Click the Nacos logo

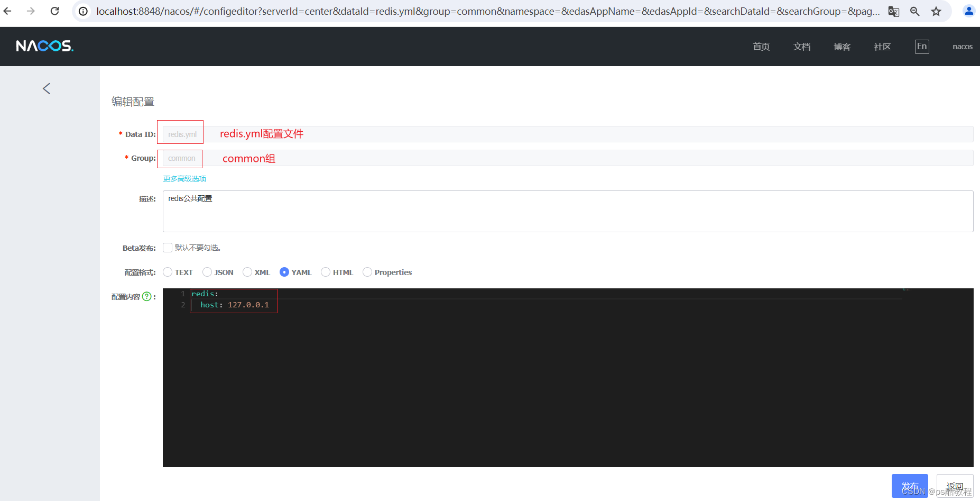(x=45, y=46)
